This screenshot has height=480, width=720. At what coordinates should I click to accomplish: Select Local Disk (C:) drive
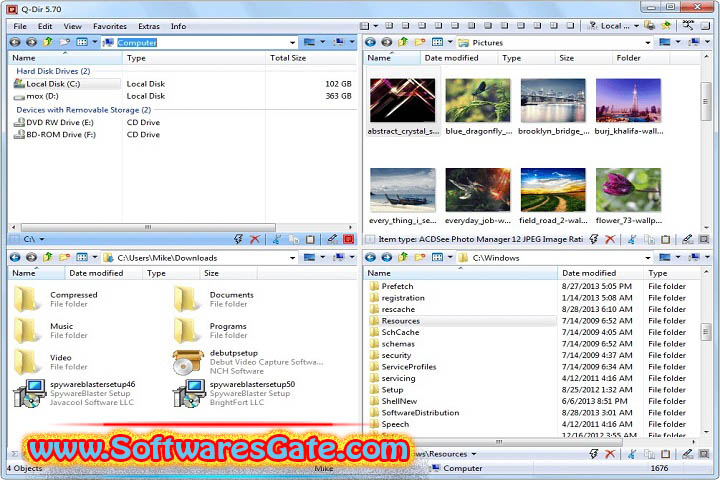click(67, 84)
